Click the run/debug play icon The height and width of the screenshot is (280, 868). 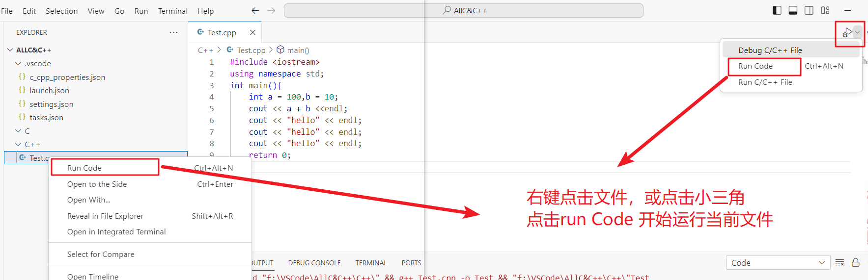pos(847,32)
